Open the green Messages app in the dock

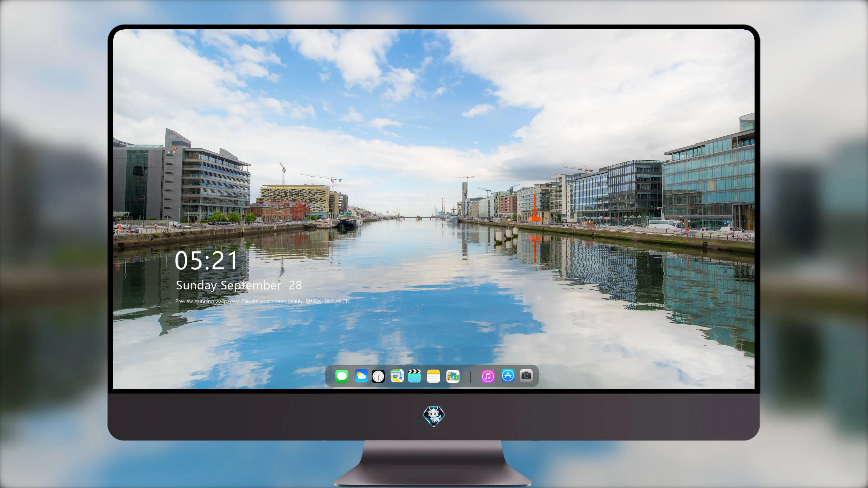click(342, 376)
